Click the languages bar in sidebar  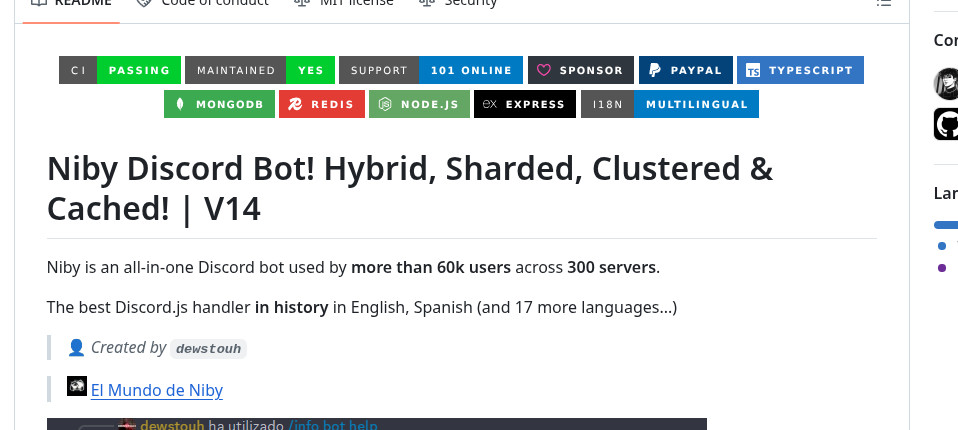pos(946,225)
